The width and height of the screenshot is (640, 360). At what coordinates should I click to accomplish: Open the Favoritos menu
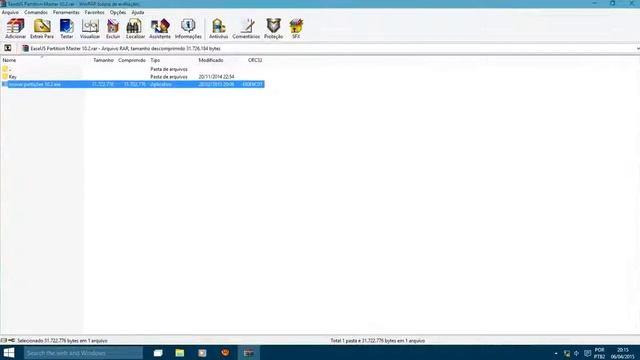(94, 12)
